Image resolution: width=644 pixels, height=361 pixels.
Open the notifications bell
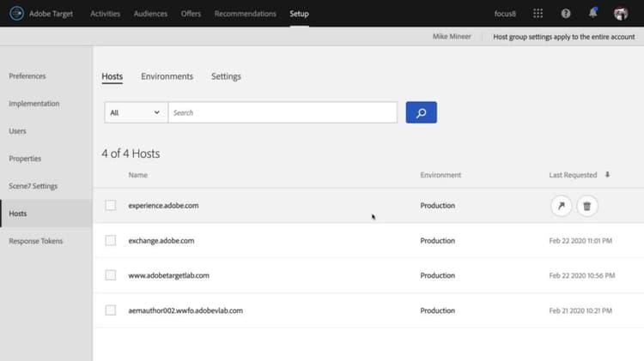[592, 14]
